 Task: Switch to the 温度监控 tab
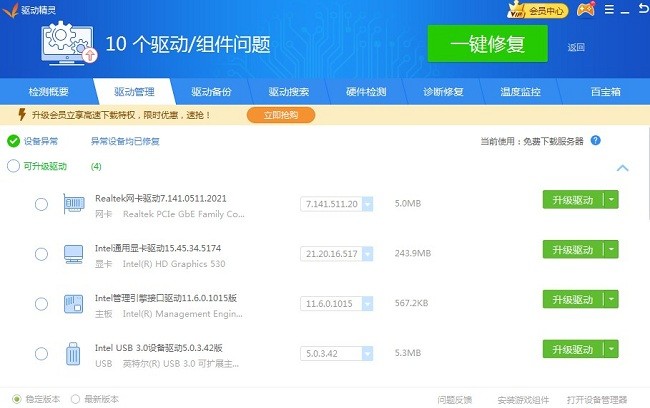[x=520, y=92]
